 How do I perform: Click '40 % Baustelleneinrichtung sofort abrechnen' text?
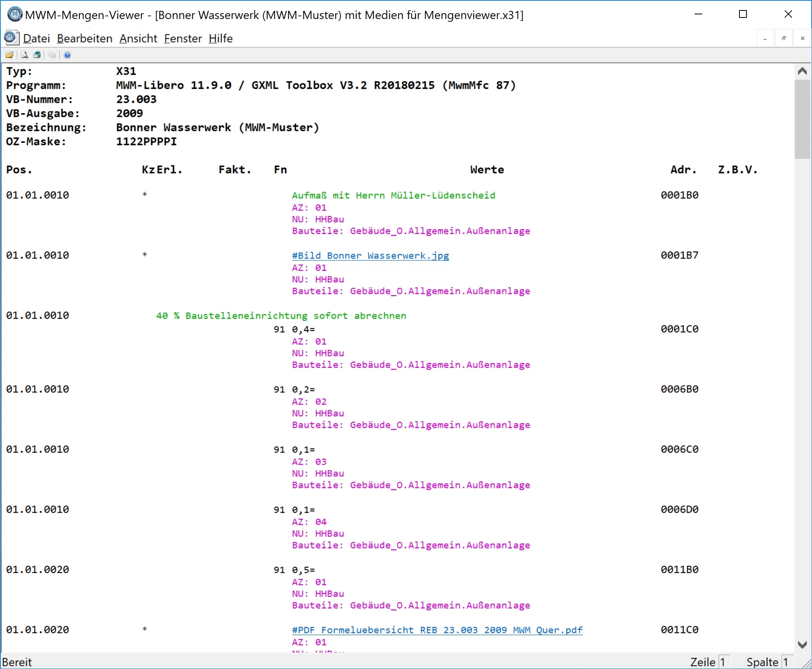tap(281, 315)
